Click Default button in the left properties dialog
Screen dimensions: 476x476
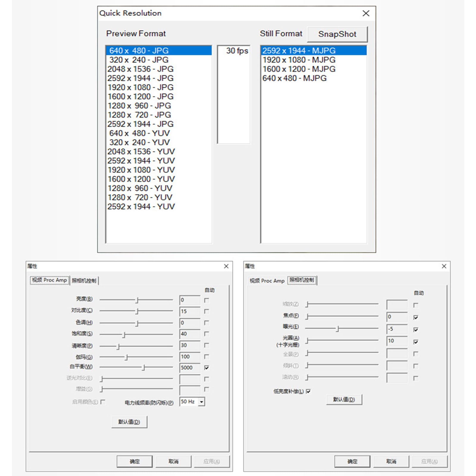pos(129,422)
